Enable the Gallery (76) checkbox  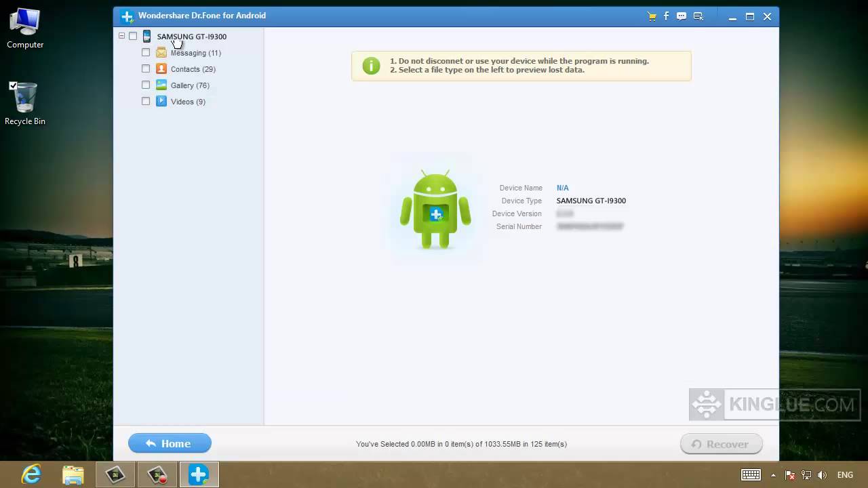point(146,85)
